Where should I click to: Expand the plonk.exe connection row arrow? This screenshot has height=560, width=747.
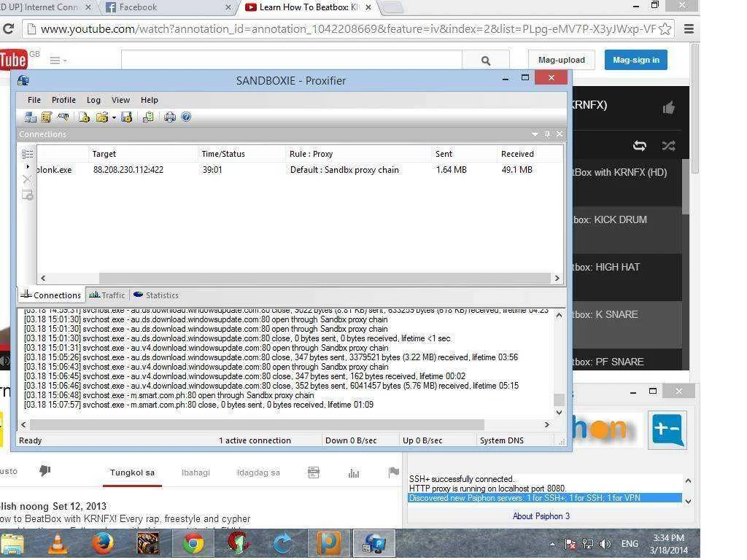[28, 167]
